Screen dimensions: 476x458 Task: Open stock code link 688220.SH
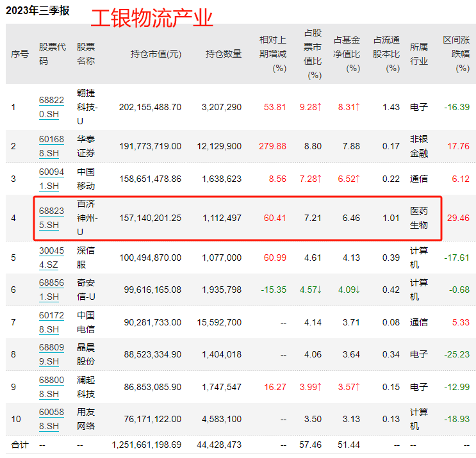pos(52,107)
